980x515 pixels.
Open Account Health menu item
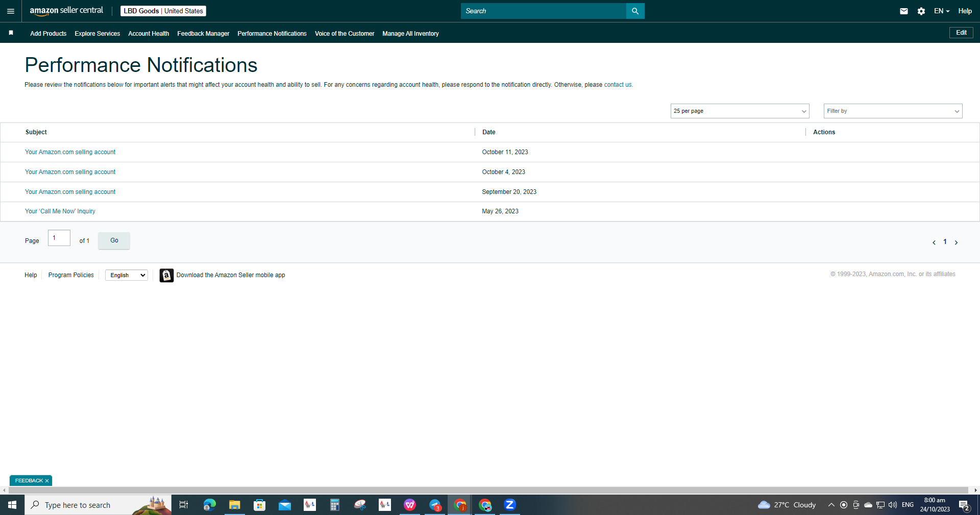(x=149, y=34)
